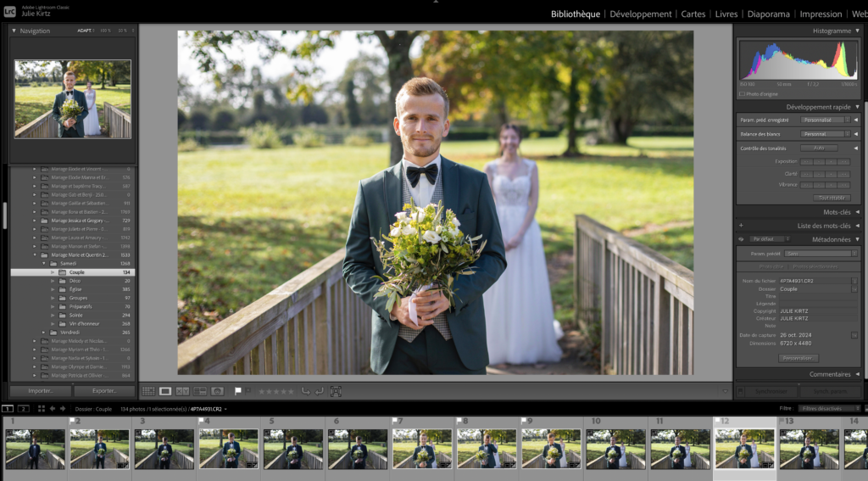Collapse the Navigation panel
Viewport: 868px width, 481px height.
pyautogui.click(x=14, y=31)
